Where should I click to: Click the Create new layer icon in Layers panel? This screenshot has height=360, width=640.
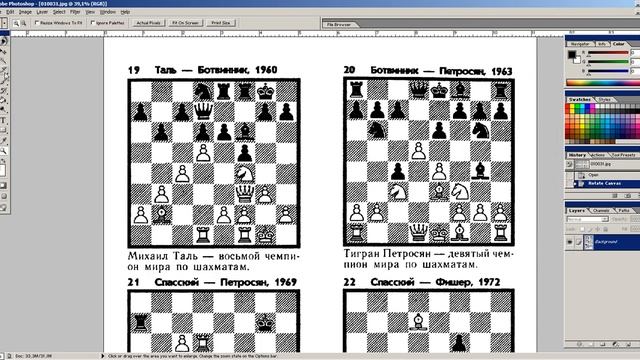[629, 344]
